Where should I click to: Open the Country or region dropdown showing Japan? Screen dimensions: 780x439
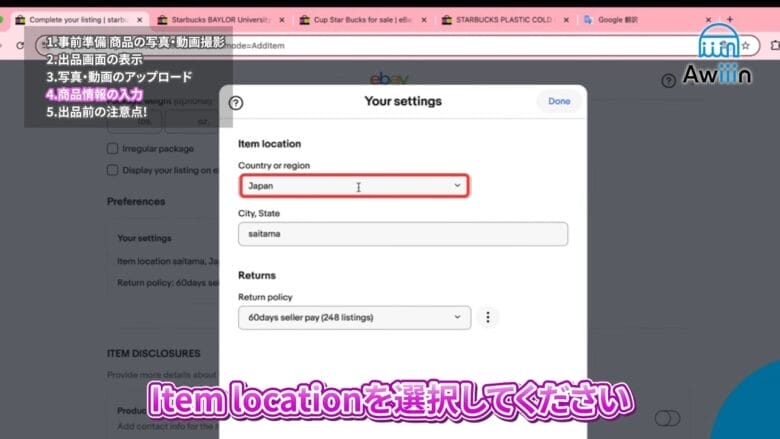(x=354, y=186)
